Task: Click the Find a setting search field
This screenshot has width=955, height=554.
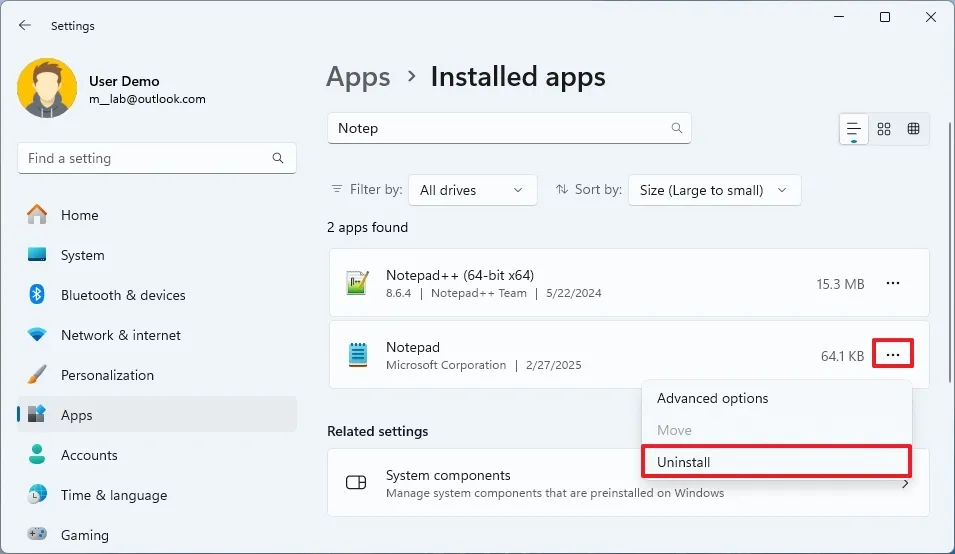Action: click(x=157, y=158)
